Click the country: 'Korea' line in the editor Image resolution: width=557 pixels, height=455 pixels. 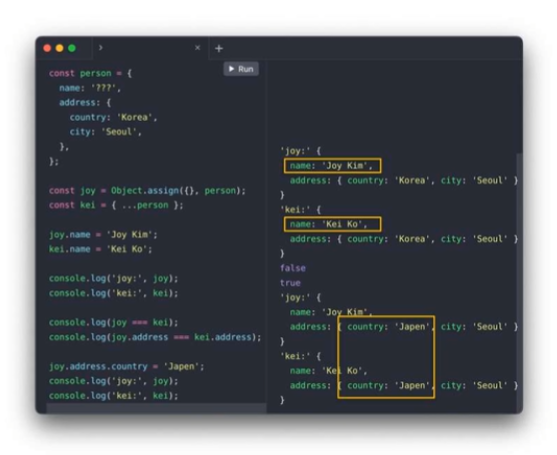113,117
